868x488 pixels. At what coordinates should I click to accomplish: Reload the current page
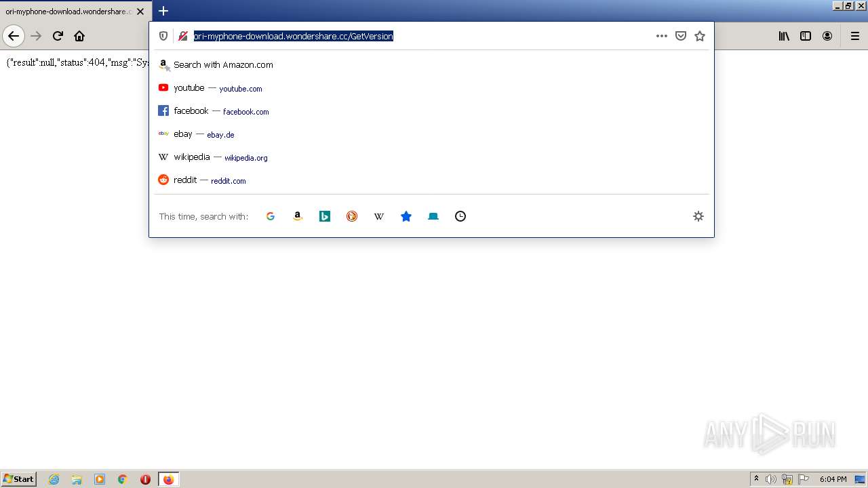point(58,36)
